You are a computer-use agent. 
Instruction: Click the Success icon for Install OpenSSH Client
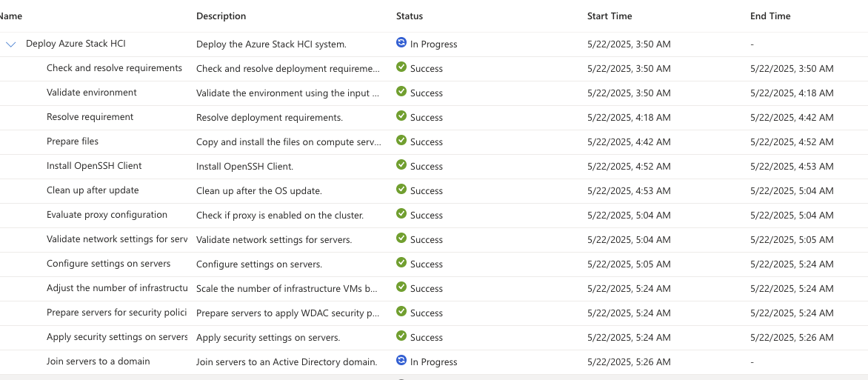tap(401, 164)
